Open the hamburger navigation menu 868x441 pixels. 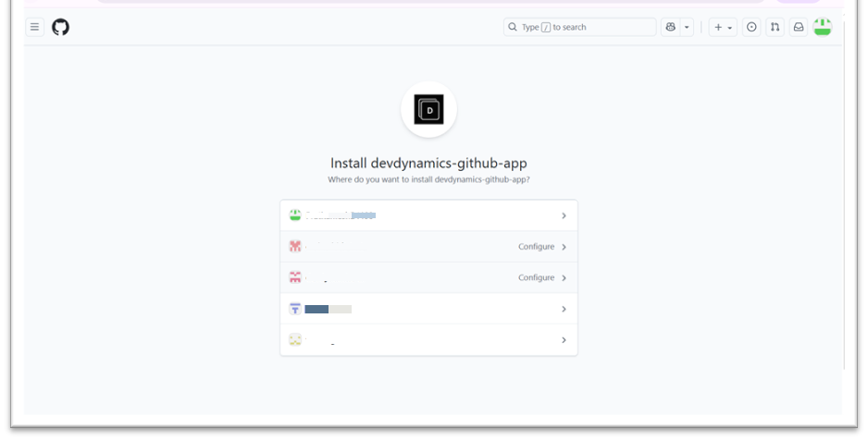34,27
